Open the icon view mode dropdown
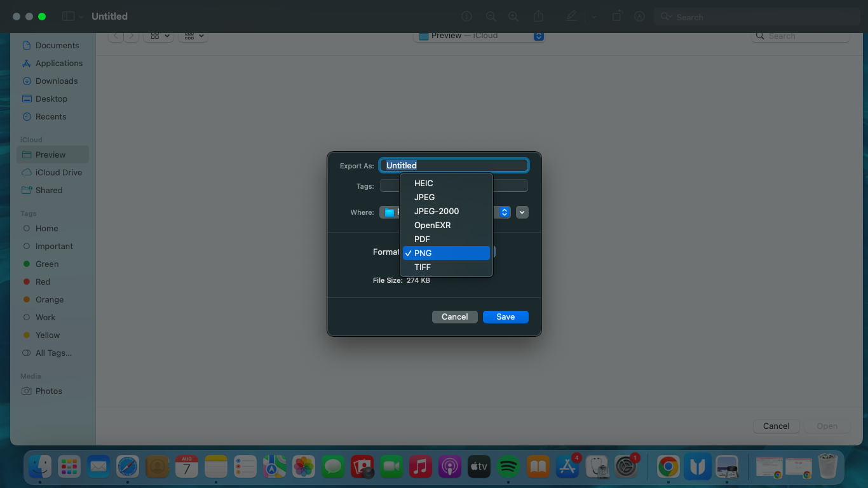This screenshot has width=868, height=488. click(159, 36)
